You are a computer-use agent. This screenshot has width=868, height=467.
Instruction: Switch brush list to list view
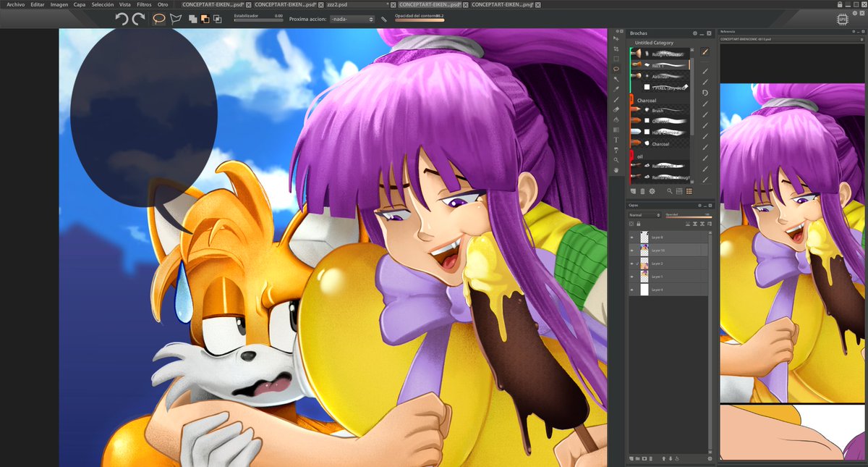pos(689,191)
